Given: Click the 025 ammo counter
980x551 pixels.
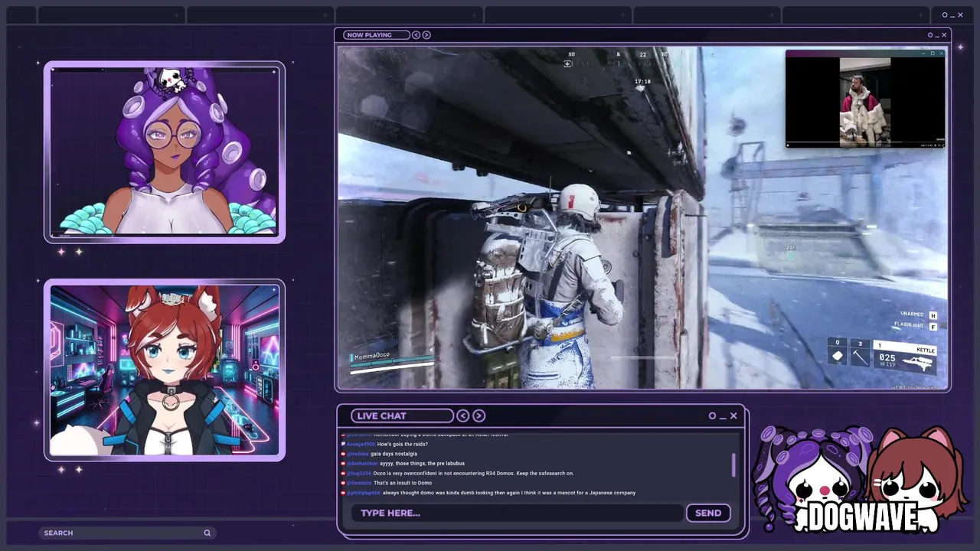Looking at the screenshot, I should tap(887, 357).
